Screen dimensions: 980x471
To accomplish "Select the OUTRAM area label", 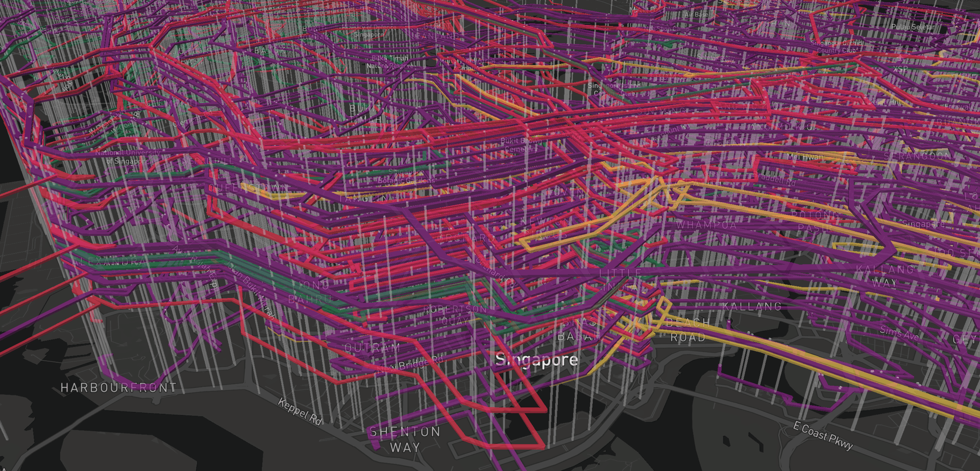I will point(372,348).
